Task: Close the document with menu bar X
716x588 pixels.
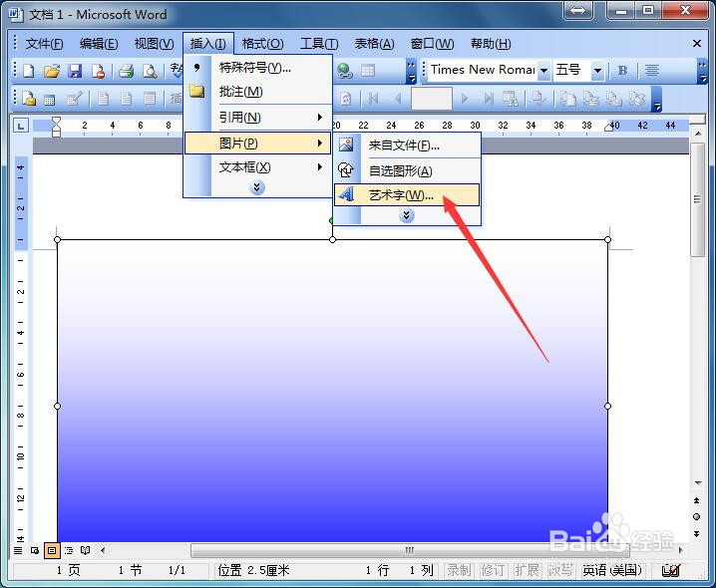Action: click(x=697, y=44)
